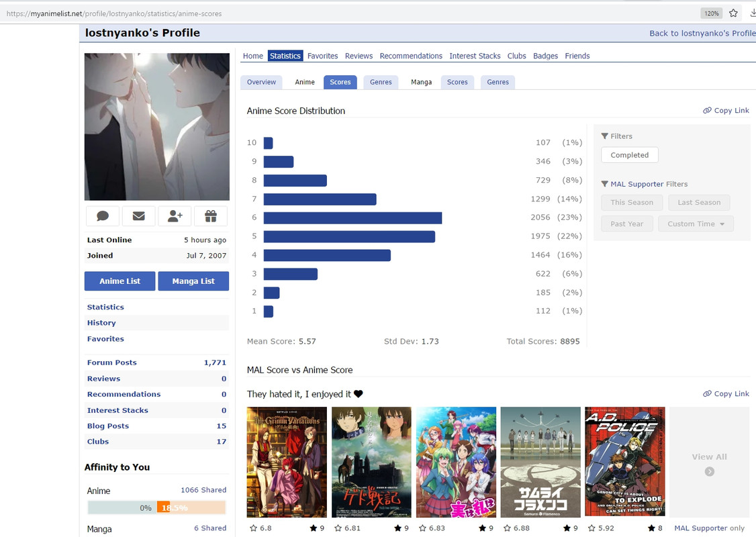Click the anime affinity percentage bar
Screen dimensions: 756x537
pyautogui.click(x=156, y=507)
